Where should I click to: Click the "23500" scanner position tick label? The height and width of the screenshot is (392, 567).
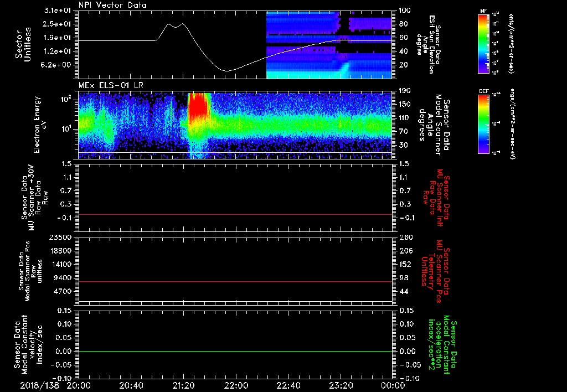(60, 237)
